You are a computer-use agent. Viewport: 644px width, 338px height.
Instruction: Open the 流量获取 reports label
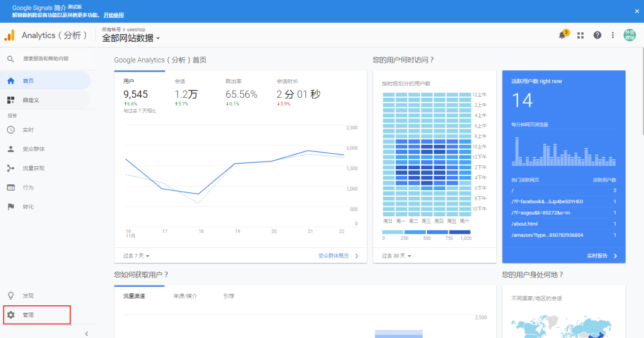(33, 168)
